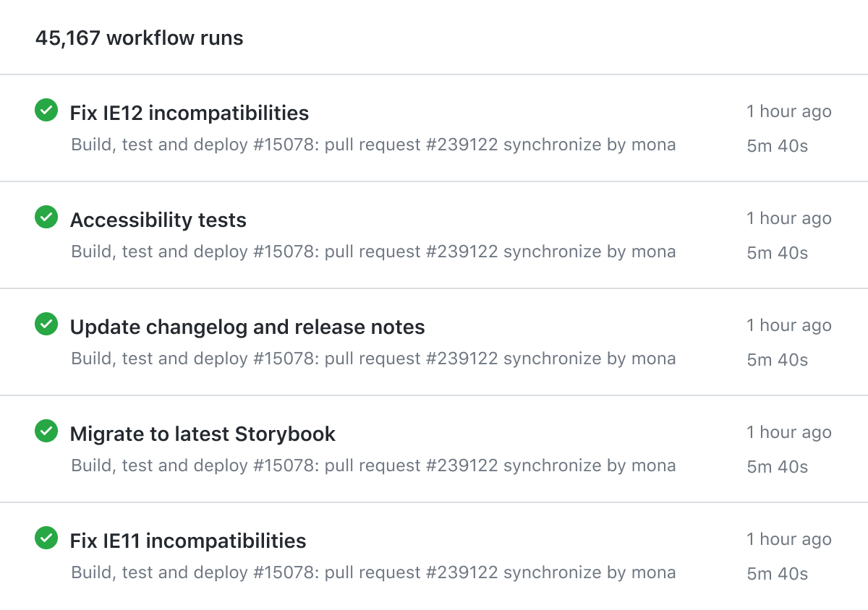Click the run details line under Migrate to latest Storybook

point(373,465)
